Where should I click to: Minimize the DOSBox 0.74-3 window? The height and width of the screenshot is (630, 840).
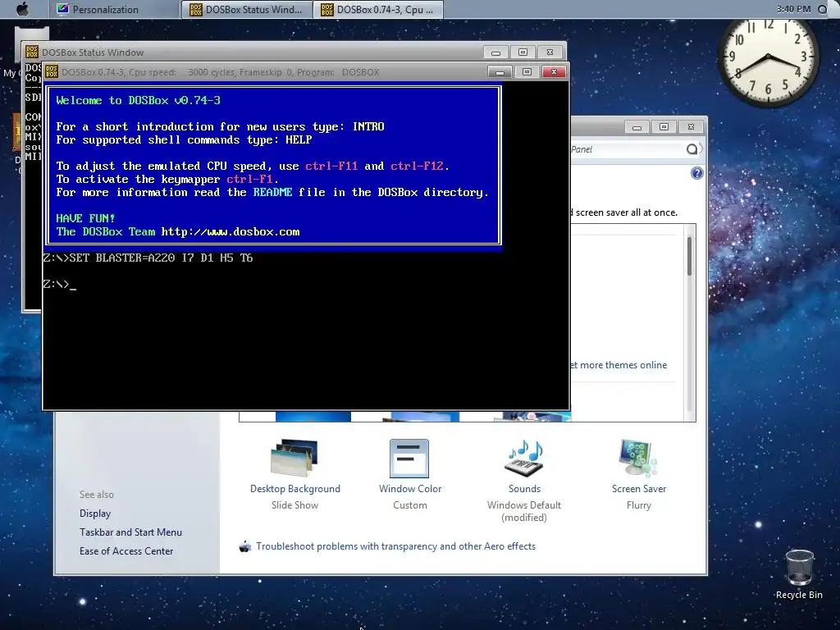coord(500,72)
